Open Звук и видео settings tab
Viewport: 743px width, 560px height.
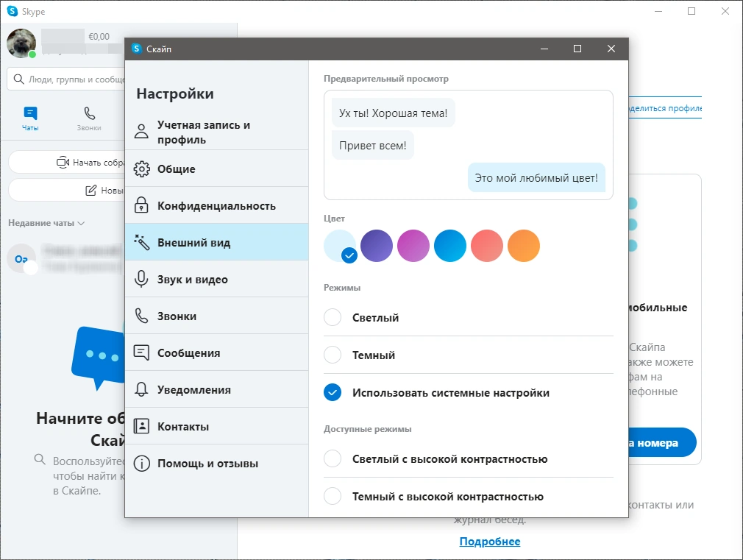click(x=216, y=279)
